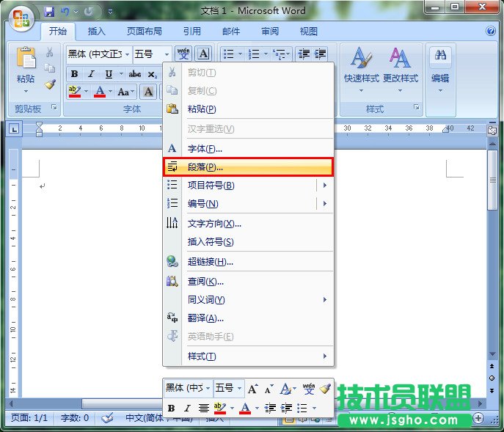Open the ribbon font name dropdown
Screen dimensions: 504x432
128,54
